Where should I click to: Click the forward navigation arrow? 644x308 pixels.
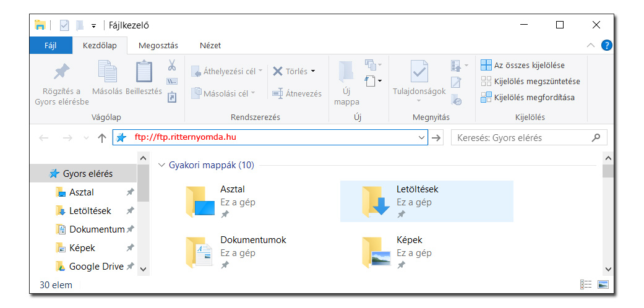click(67, 139)
